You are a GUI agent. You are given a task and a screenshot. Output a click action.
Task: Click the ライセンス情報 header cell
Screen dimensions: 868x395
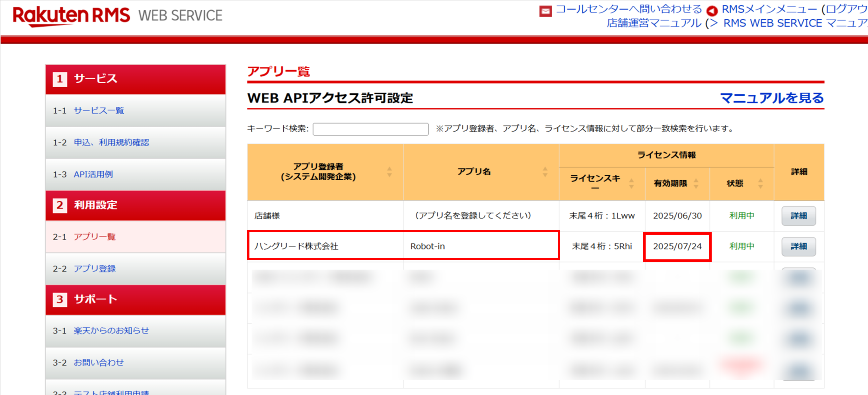point(666,155)
